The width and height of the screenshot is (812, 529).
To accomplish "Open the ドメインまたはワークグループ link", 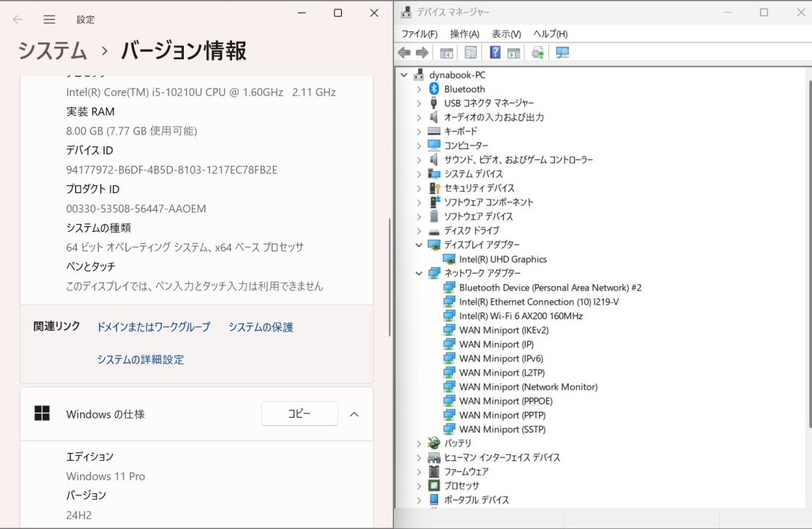I will click(x=153, y=327).
